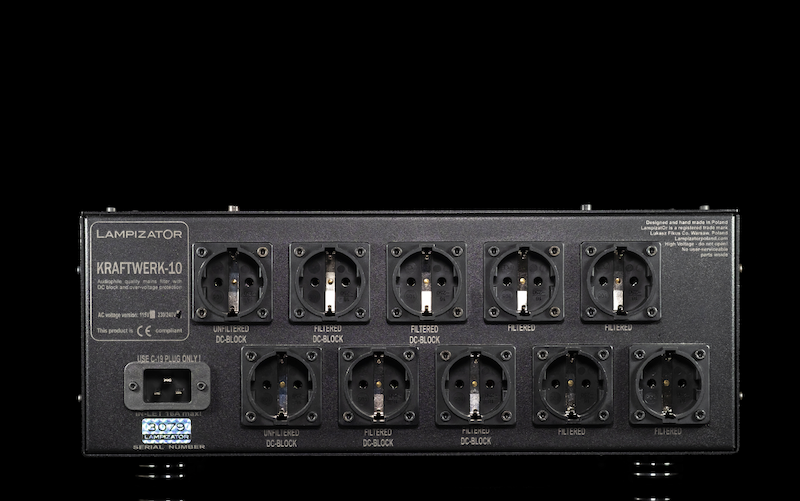Click the Lampizator logo on the label plate
The image size is (800, 501).
(x=139, y=234)
